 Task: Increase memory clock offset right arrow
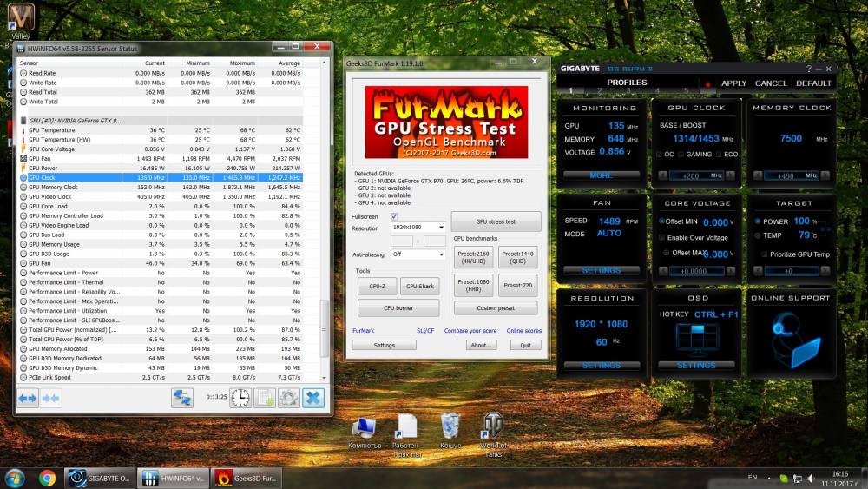point(825,175)
